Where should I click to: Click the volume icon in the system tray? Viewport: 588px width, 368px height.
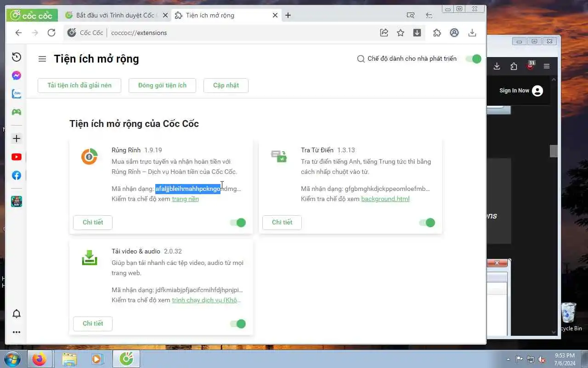(x=542, y=359)
